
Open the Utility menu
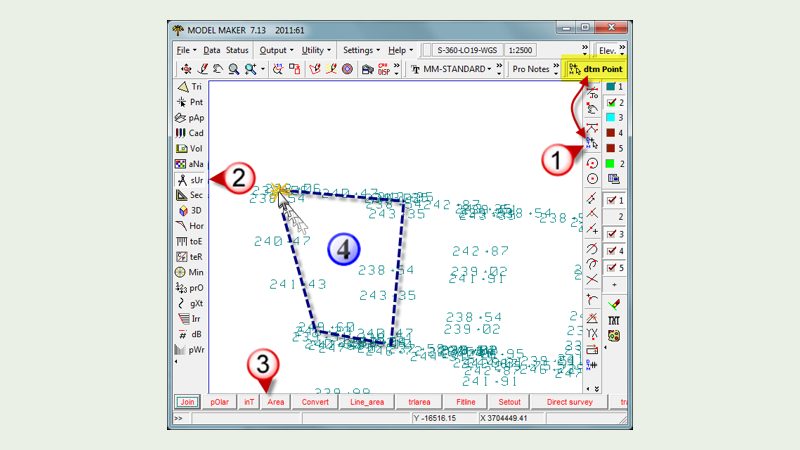click(316, 50)
